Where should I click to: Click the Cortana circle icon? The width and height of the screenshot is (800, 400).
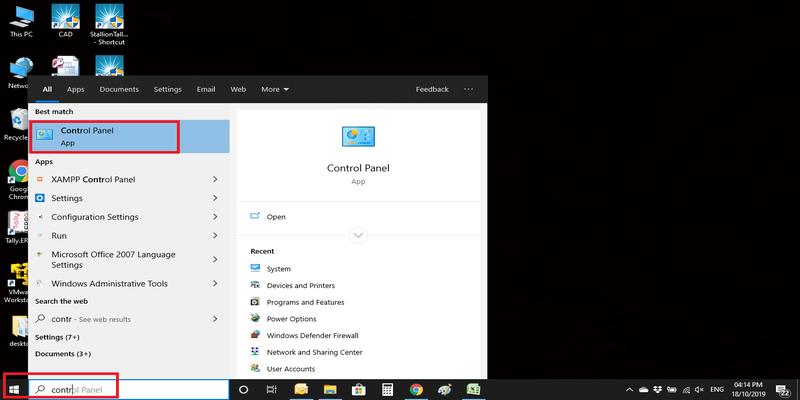click(244, 389)
